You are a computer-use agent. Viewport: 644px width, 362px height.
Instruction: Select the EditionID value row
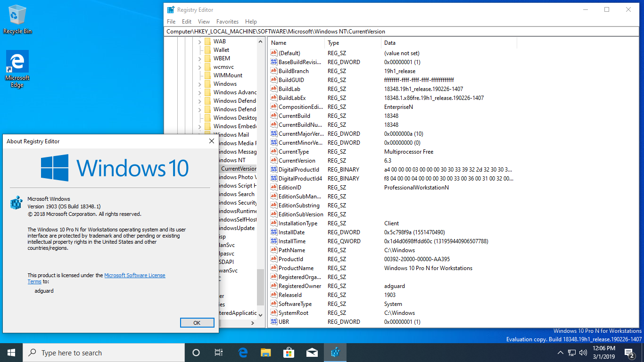392,188
